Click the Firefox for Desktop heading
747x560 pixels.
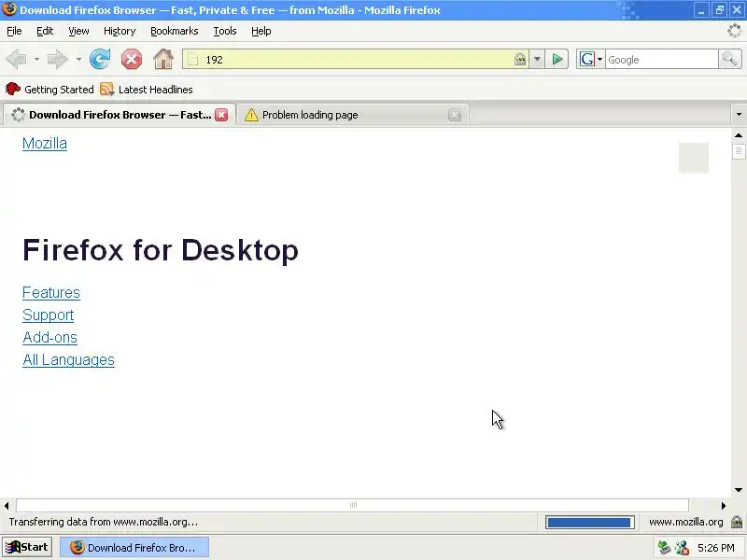coord(161,250)
